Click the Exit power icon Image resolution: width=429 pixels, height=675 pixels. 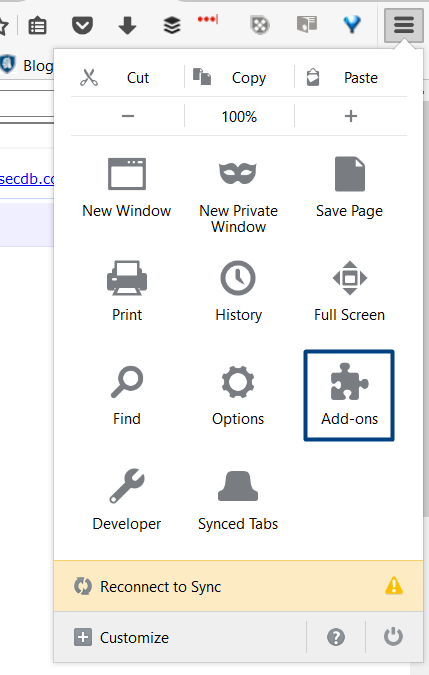393,637
